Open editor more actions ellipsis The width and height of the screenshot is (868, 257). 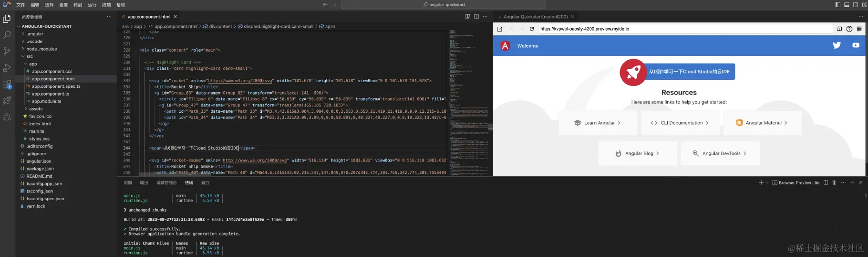click(485, 16)
